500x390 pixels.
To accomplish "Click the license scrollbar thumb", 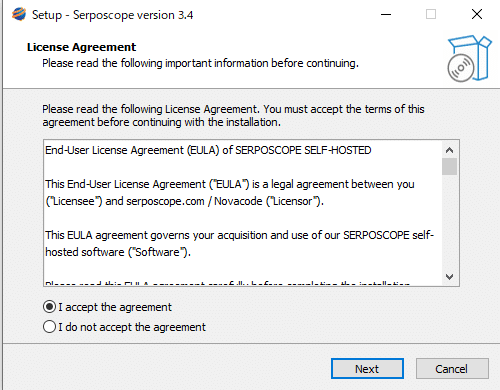I will [x=449, y=167].
